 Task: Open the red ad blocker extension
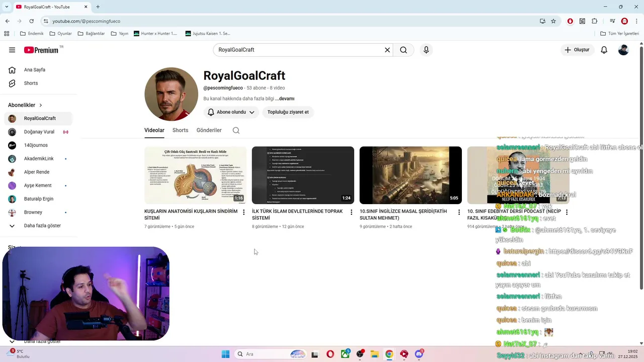click(570, 21)
